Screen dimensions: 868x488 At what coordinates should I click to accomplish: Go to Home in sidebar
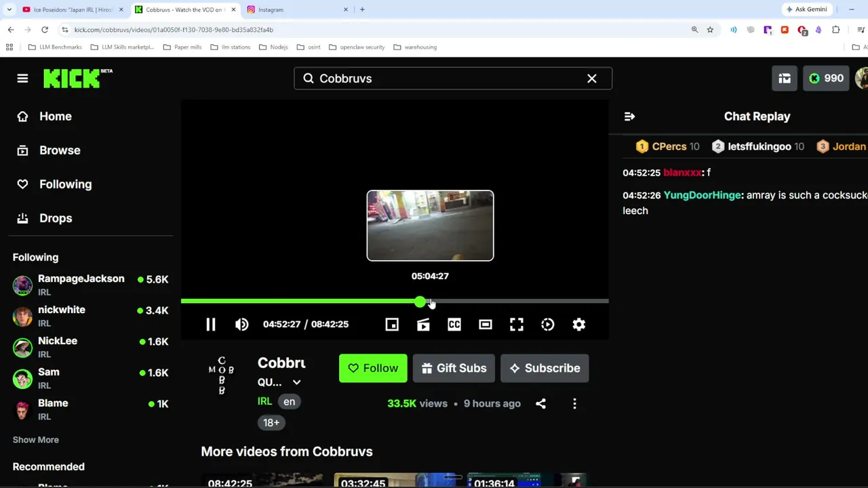[56, 117]
